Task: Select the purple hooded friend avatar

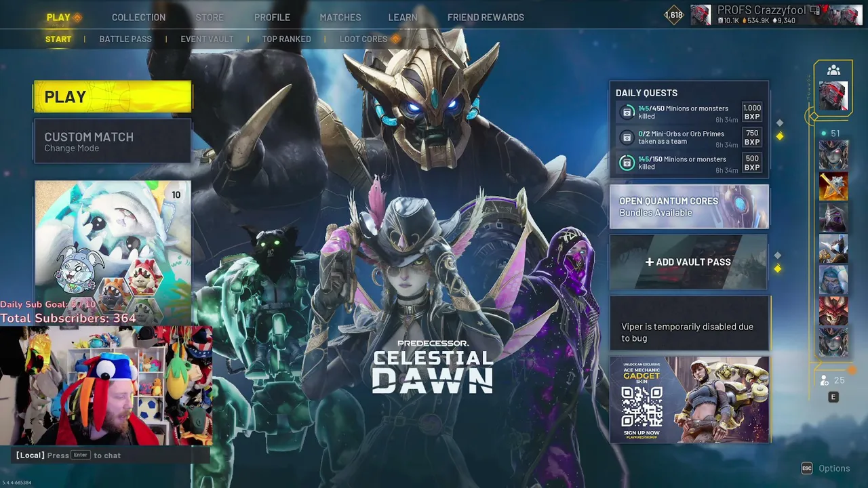Action: coord(833,218)
